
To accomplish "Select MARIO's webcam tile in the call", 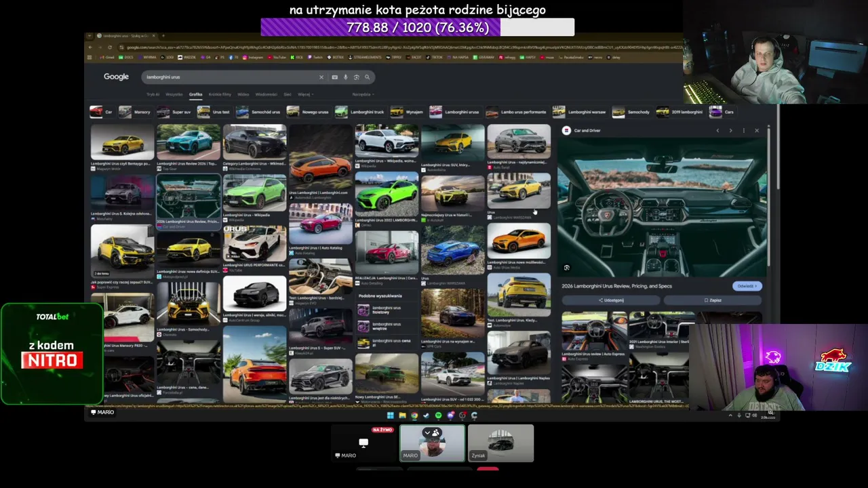I will coord(432,443).
